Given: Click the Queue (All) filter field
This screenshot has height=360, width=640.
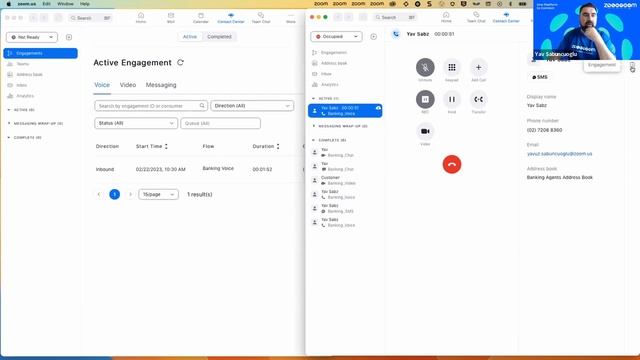Looking at the screenshot, I should click(x=220, y=123).
